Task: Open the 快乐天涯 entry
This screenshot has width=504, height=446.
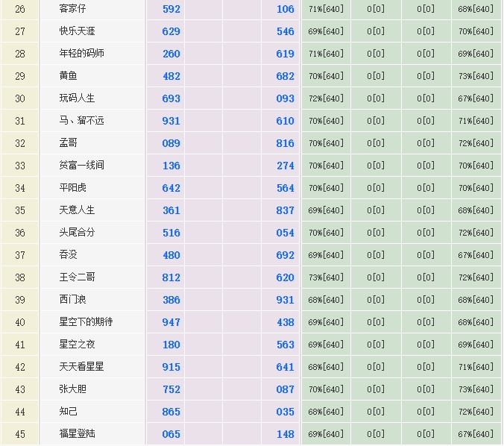Action: (x=78, y=31)
